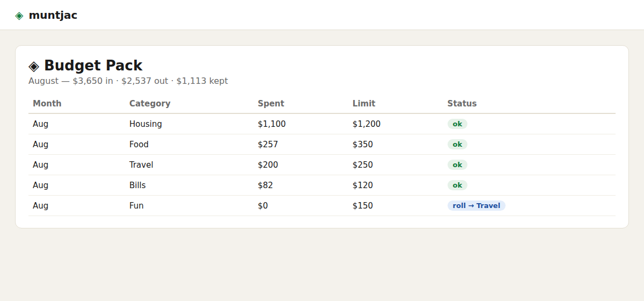This screenshot has height=301, width=644.
Task: Click the $1,100 spent value
Action: [272, 124]
